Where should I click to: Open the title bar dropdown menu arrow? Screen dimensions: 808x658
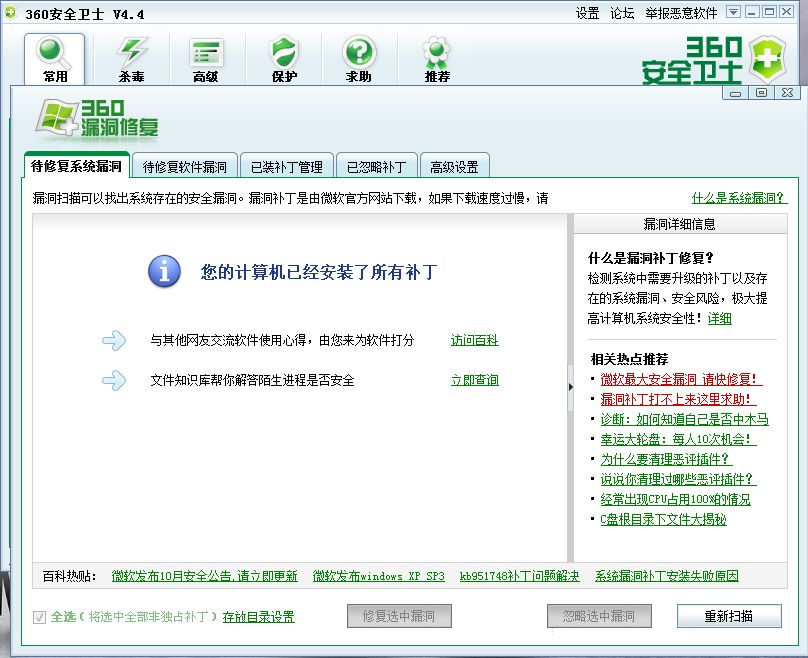734,12
